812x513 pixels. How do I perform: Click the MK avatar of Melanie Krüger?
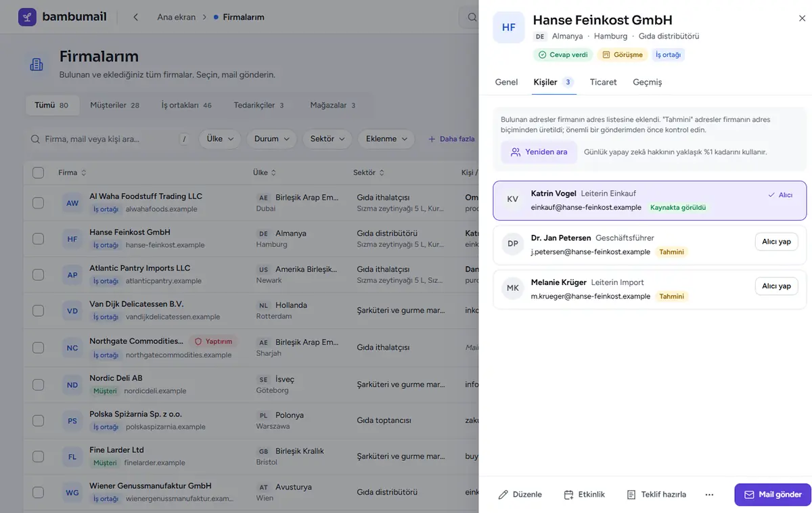(513, 288)
